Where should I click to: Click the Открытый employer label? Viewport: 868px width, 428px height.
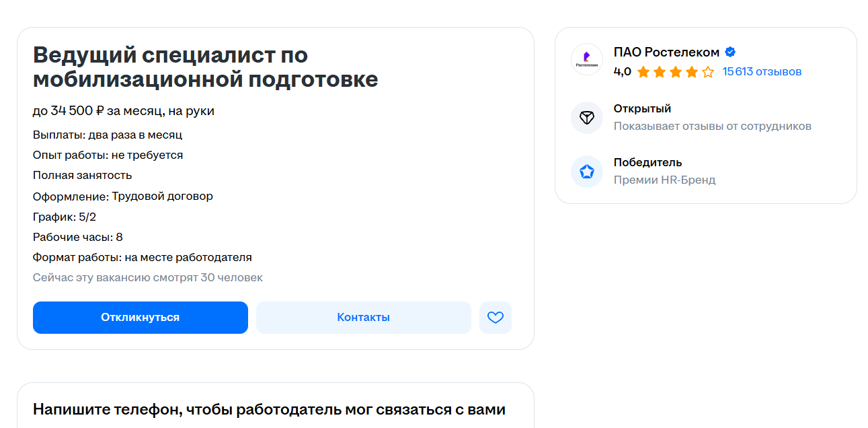coord(642,109)
